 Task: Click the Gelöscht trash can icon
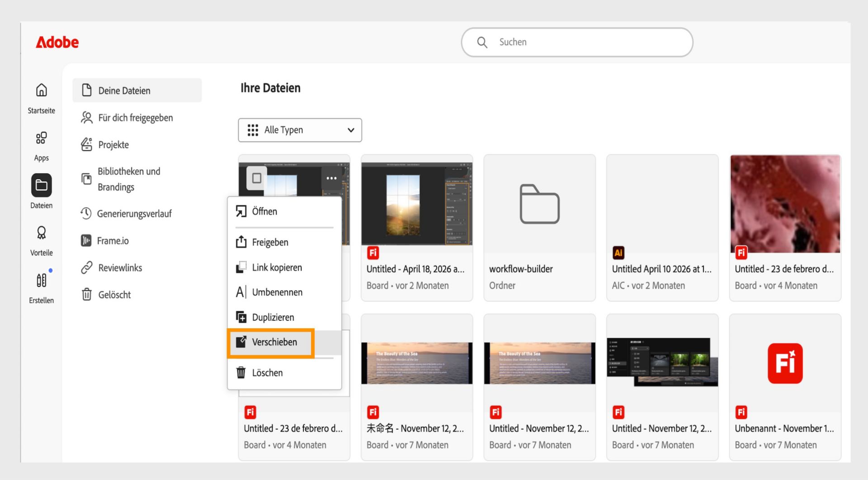click(86, 295)
